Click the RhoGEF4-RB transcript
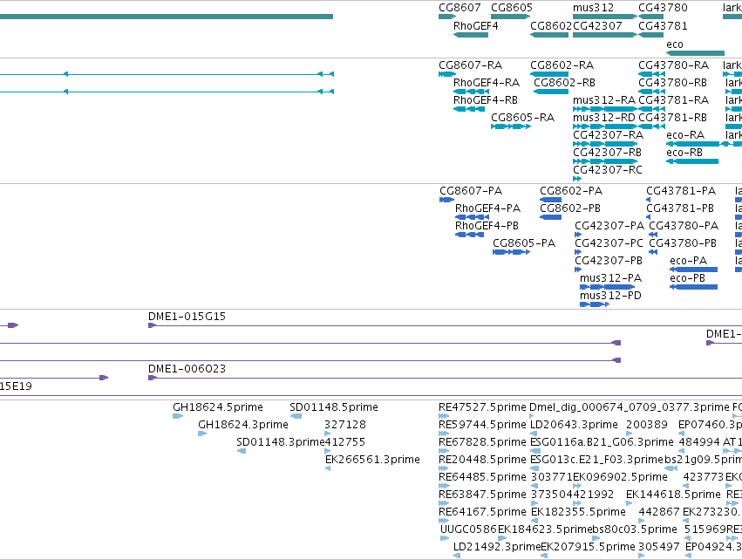 coord(469,109)
